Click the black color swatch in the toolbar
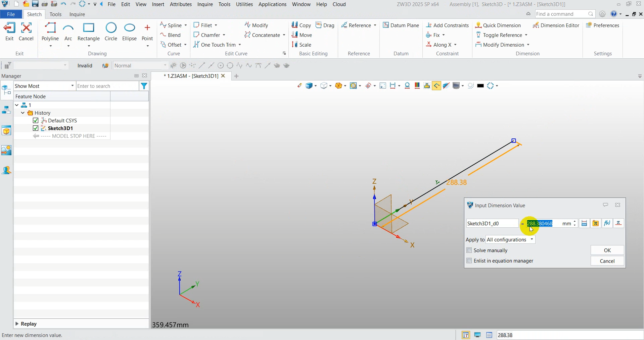644x340 pixels. (480, 86)
